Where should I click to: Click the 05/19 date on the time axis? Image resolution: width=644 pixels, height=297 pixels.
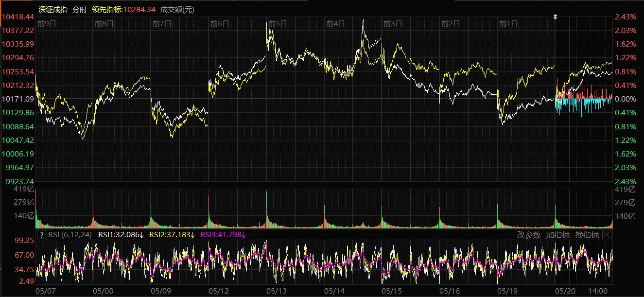pos(508,291)
